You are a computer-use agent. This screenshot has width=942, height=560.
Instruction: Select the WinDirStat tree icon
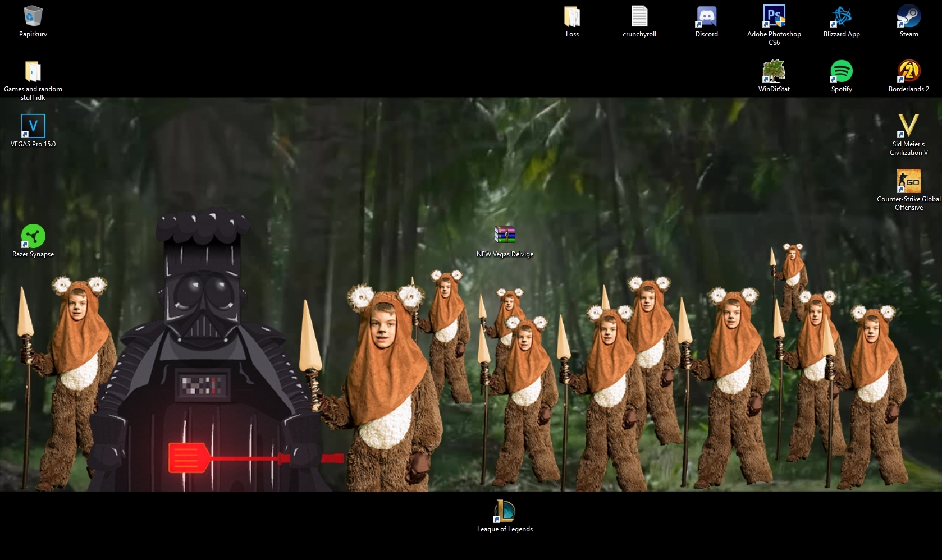point(774,71)
